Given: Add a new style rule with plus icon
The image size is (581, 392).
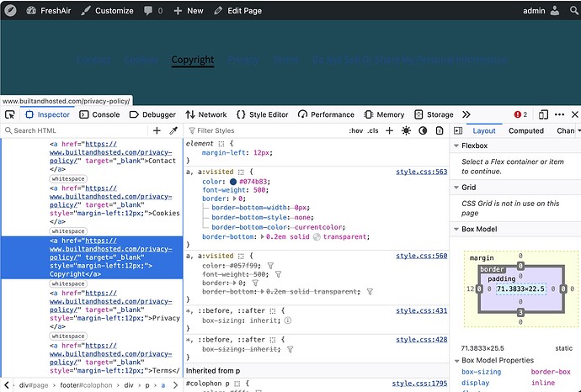Looking at the screenshot, I should (x=389, y=130).
